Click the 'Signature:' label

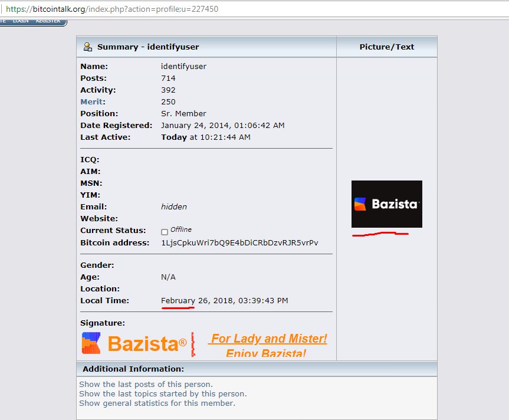tap(103, 323)
